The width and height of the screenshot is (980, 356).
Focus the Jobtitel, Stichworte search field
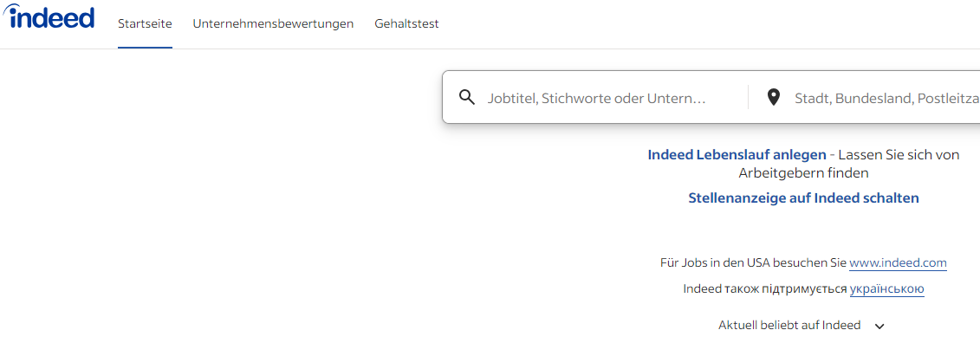[607, 98]
